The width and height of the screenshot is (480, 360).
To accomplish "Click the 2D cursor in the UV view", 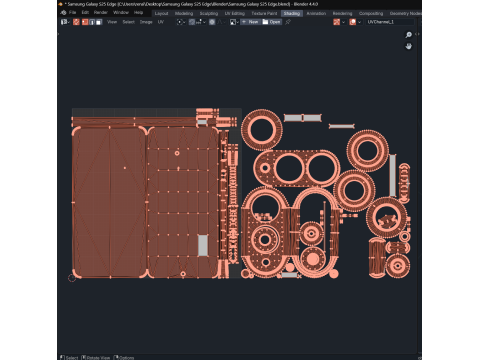I will click(72, 278).
